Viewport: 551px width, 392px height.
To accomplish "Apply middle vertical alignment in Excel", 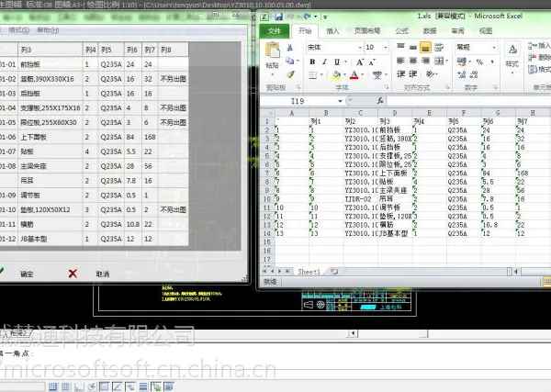I will (x=413, y=47).
